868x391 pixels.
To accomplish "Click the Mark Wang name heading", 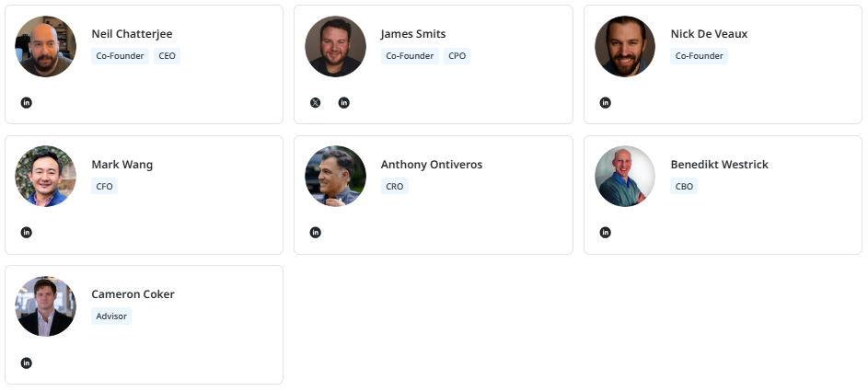I will tap(122, 165).
